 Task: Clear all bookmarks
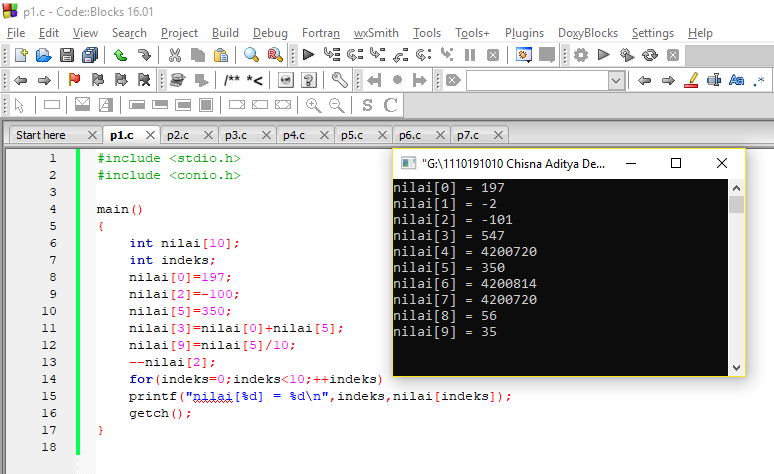click(x=144, y=79)
